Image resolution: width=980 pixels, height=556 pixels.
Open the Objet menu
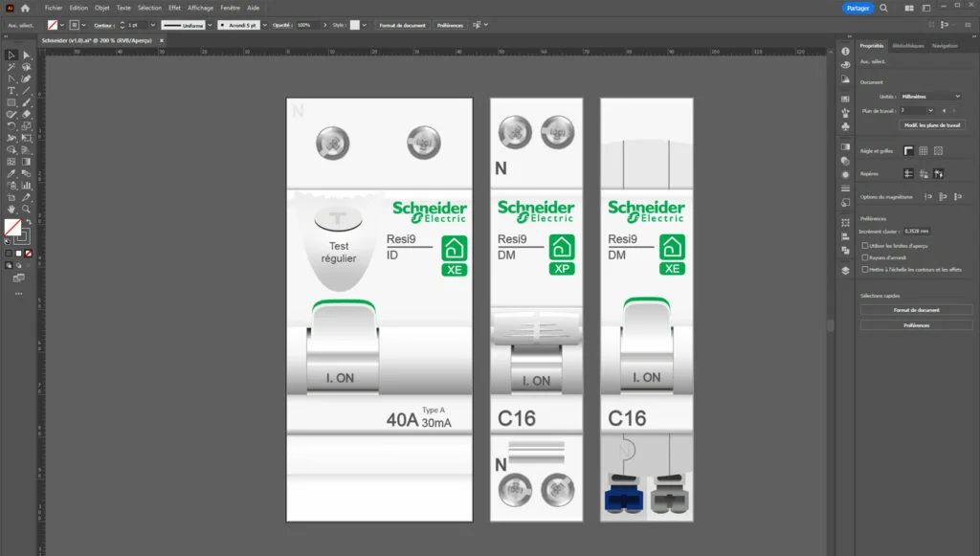101,8
